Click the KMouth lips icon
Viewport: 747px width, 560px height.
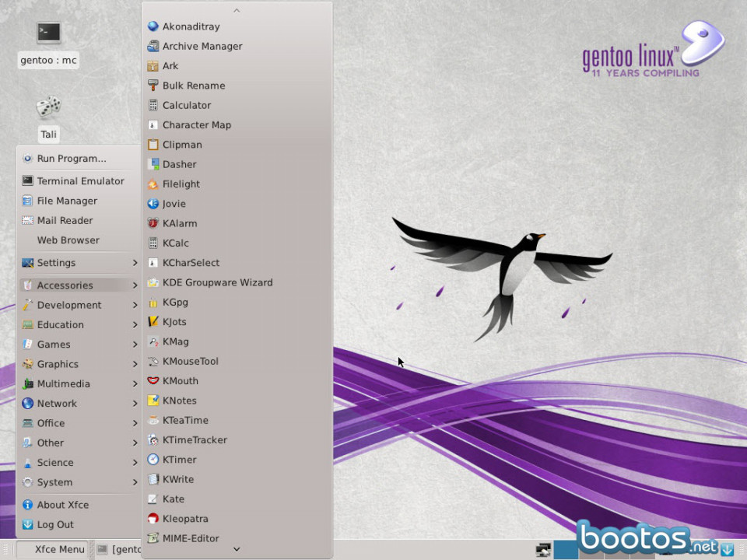tap(153, 381)
